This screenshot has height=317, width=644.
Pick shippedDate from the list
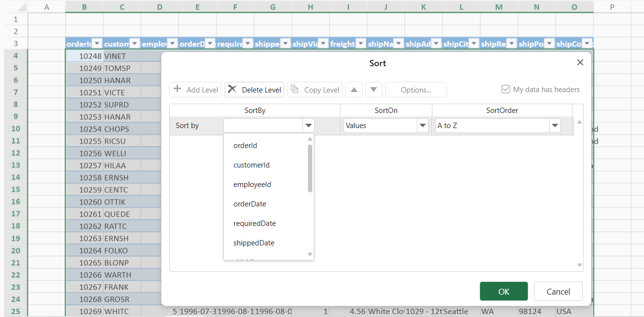click(254, 243)
